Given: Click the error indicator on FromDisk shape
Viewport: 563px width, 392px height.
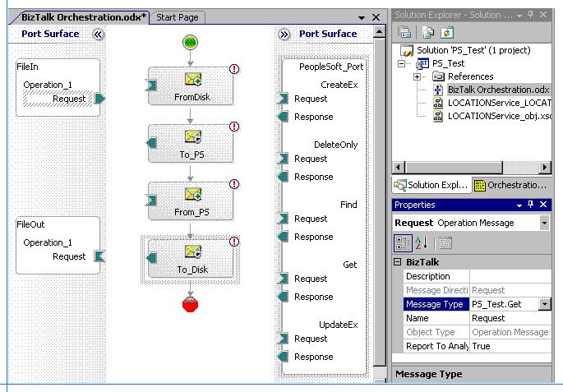Looking at the screenshot, I should (x=234, y=68).
